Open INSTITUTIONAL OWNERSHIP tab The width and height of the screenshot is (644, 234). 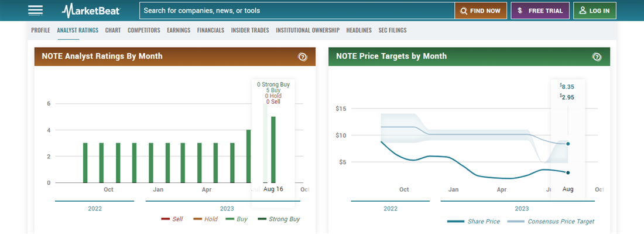307,30
